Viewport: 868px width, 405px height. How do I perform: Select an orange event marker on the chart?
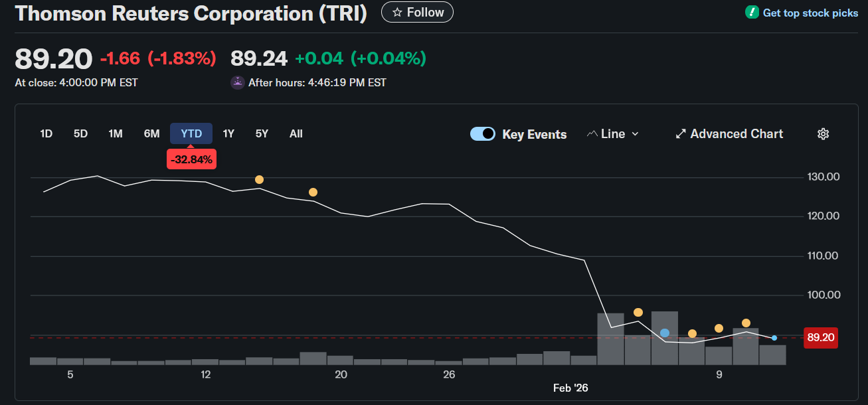[259, 179]
